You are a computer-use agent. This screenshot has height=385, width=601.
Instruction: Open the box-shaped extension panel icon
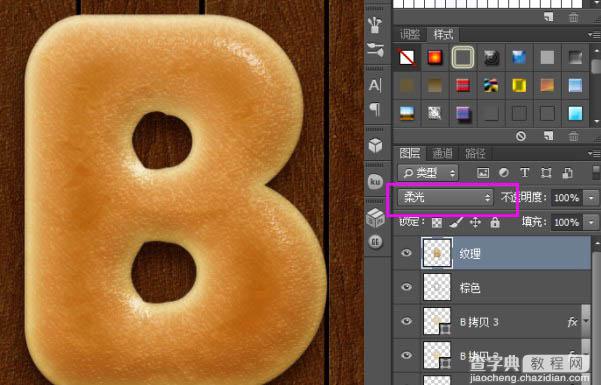click(375, 218)
